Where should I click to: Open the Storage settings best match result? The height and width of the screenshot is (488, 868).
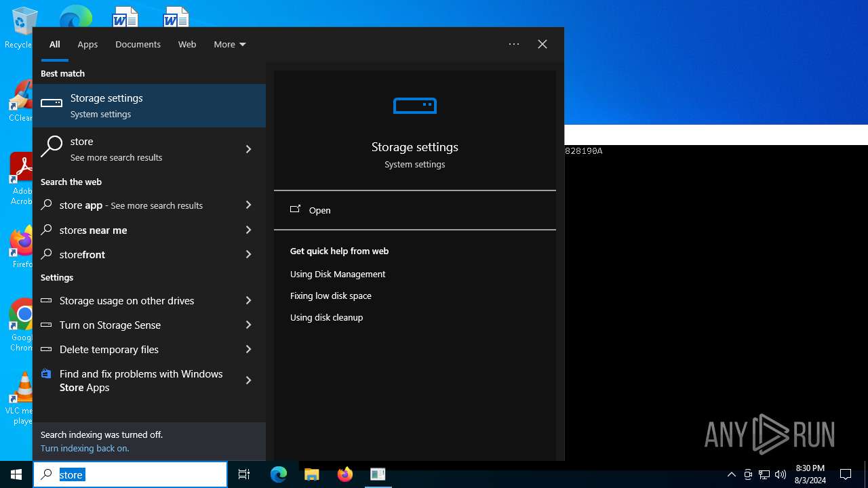click(x=149, y=106)
